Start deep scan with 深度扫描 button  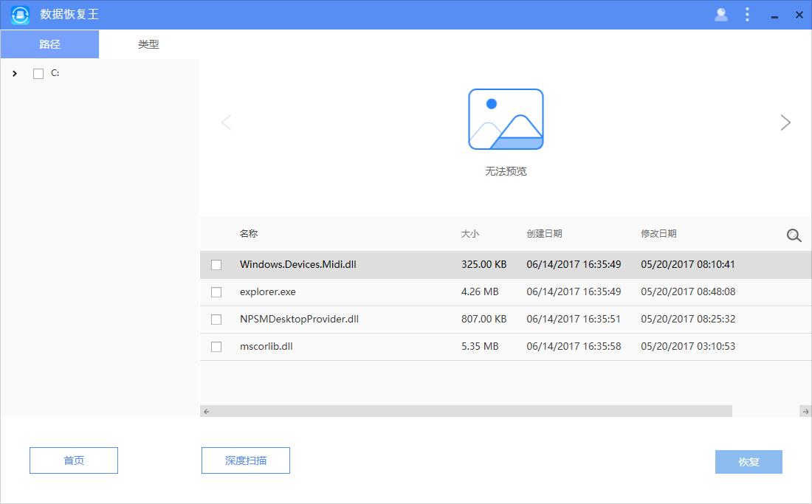[246, 460]
